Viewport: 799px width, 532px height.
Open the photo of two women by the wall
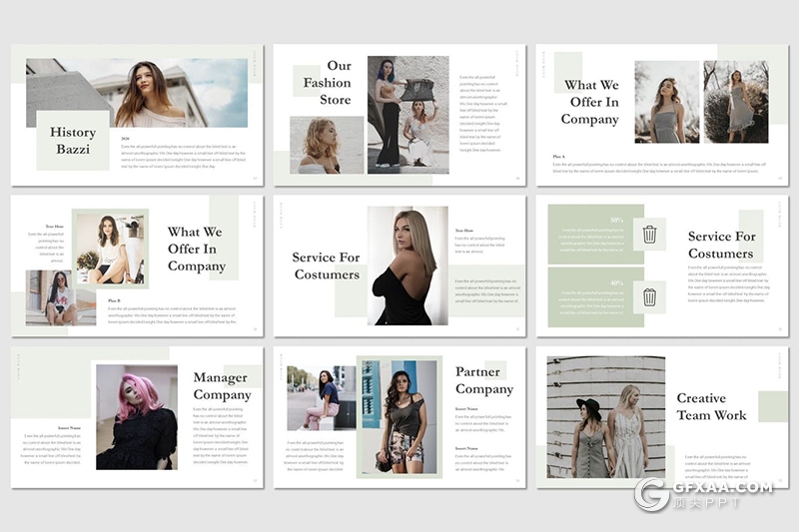[605, 417]
